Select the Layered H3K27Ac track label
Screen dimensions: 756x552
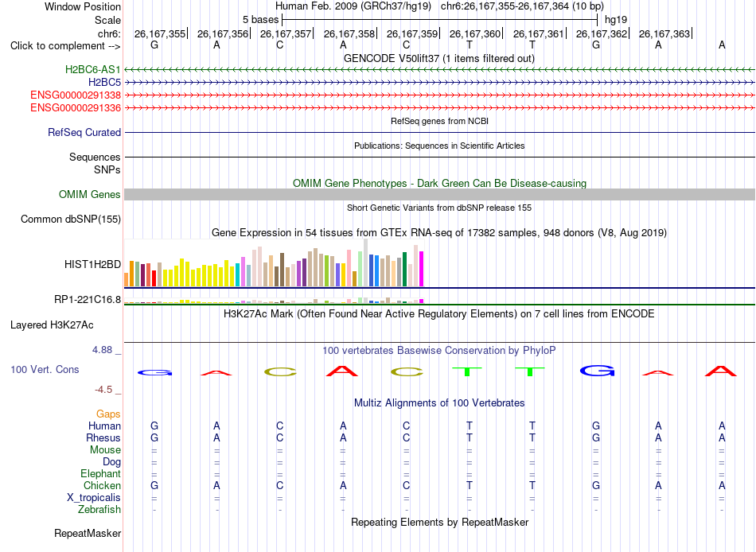click(x=52, y=325)
